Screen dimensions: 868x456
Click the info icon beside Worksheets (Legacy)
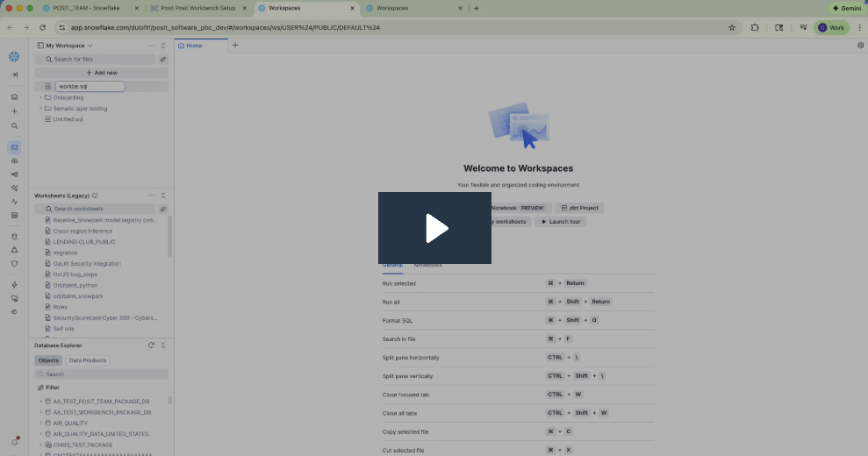pos(95,196)
